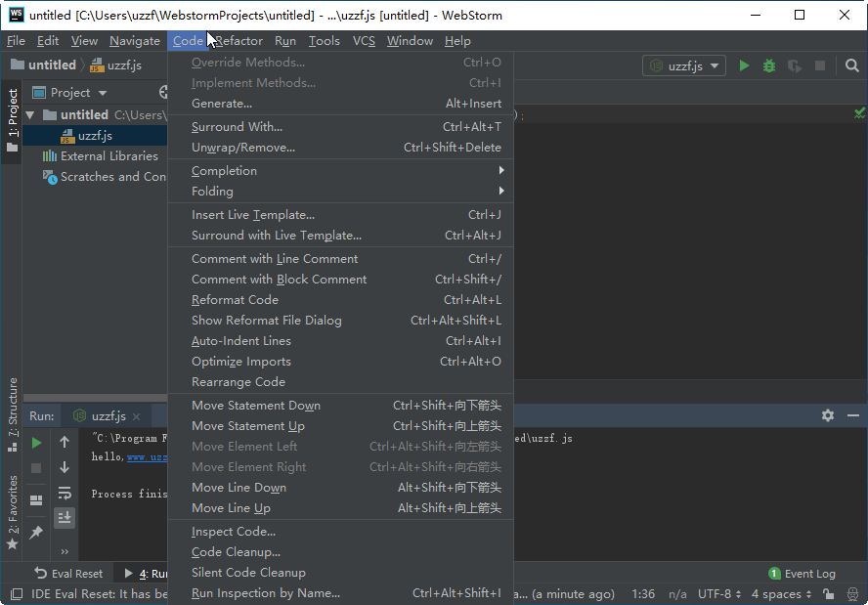Open the Run menu
The image size is (868, 605).
285,41
